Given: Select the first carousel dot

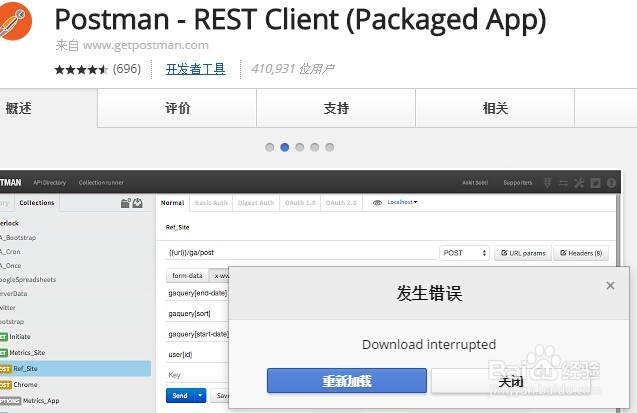Looking at the screenshot, I should (269, 147).
